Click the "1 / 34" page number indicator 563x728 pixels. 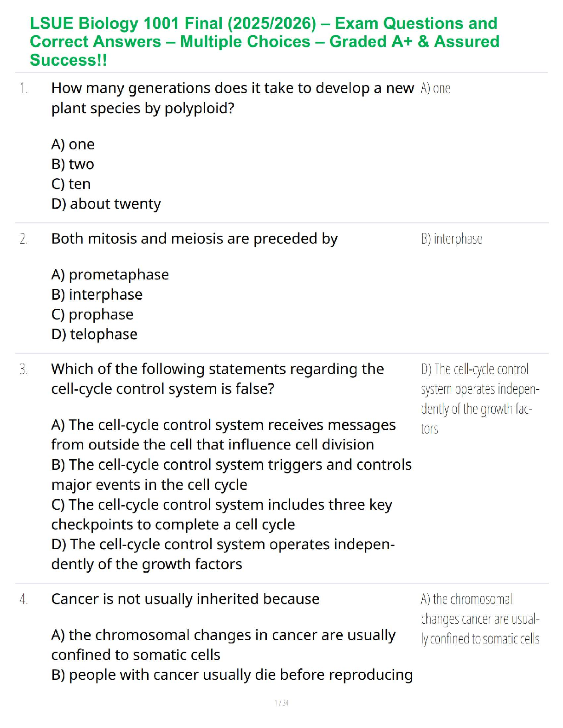click(x=281, y=703)
